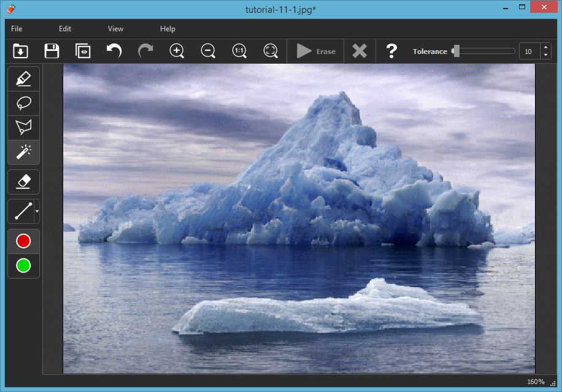This screenshot has width=562, height=392.
Task: Open the View menu
Action: coord(115,28)
